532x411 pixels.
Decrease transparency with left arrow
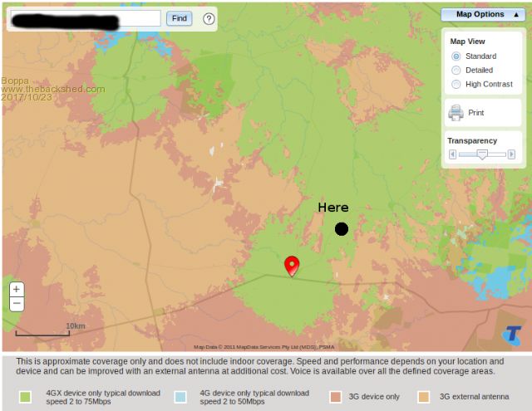(x=452, y=154)
